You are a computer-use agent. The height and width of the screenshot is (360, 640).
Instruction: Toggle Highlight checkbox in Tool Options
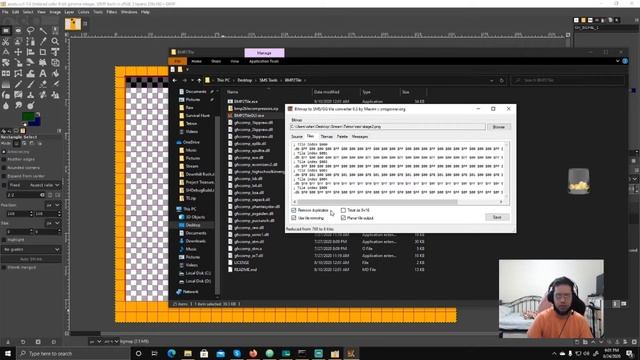coord(4,240)
